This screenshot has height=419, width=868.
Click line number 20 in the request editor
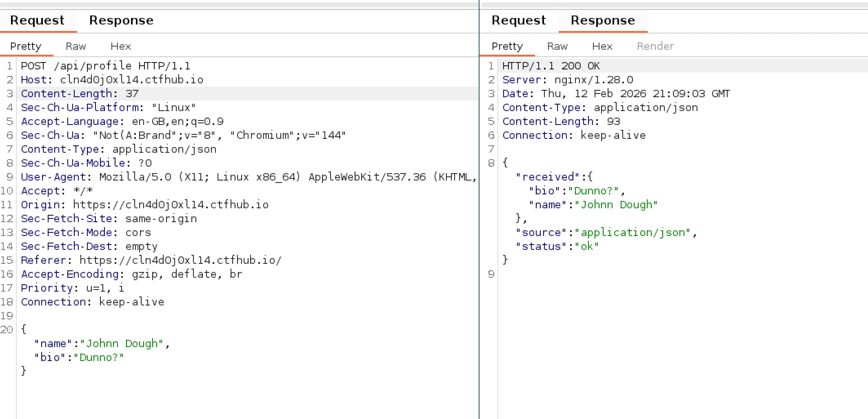click(x=7, y=330)
